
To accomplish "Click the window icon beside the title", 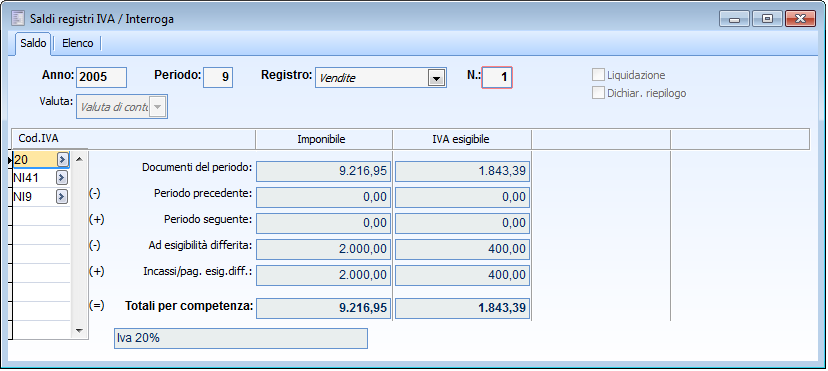I will click(x=18, y=18).
